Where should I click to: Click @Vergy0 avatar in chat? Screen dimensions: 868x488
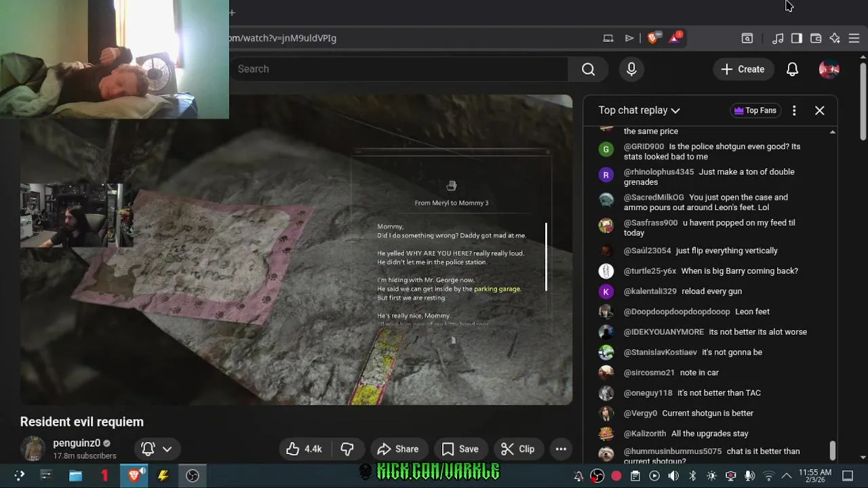coord(606,413)
